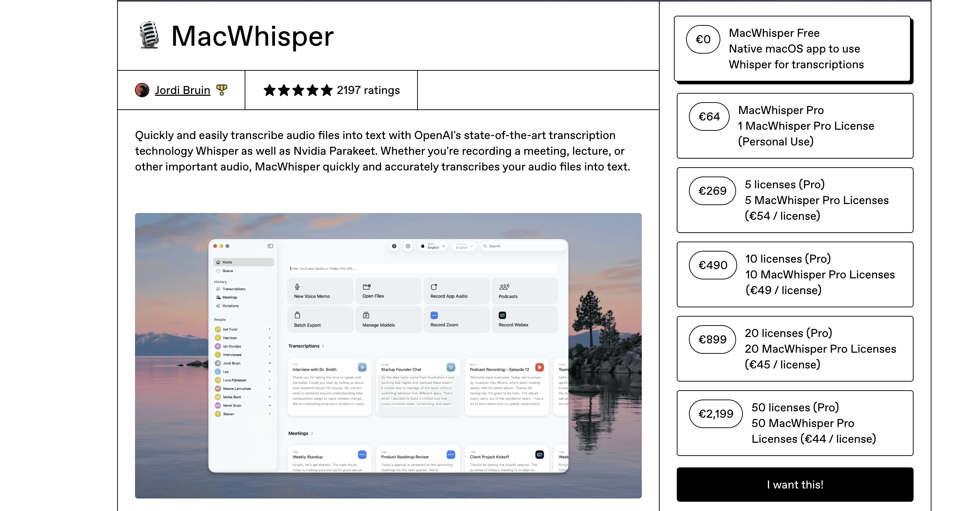
Task: Click the Apple logo in the Model selector
Action: coord(422,246)
